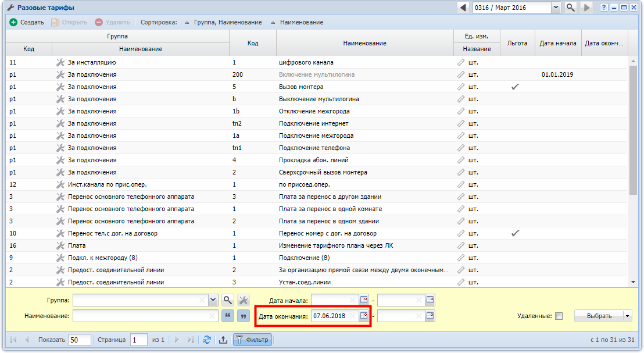Refresh the table with the refresh icon
Screen dimensions: 644x353
[x=207, y=340]
